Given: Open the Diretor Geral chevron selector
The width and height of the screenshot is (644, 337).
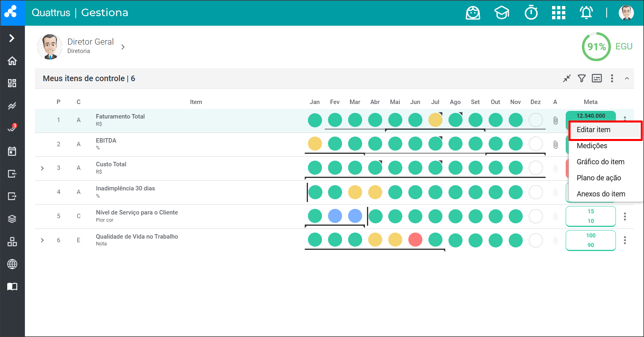Looking at the screenshot, I should tap(123, 47).
